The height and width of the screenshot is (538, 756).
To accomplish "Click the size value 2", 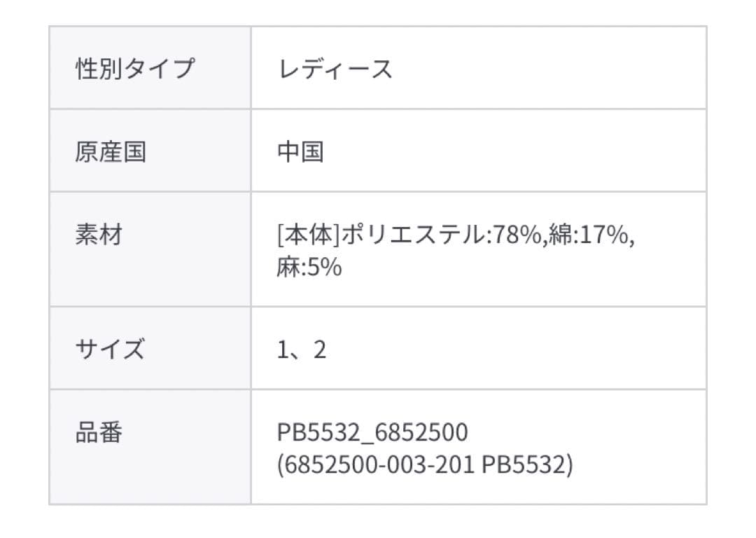I will pyautogui.click(x=320, y=349).
